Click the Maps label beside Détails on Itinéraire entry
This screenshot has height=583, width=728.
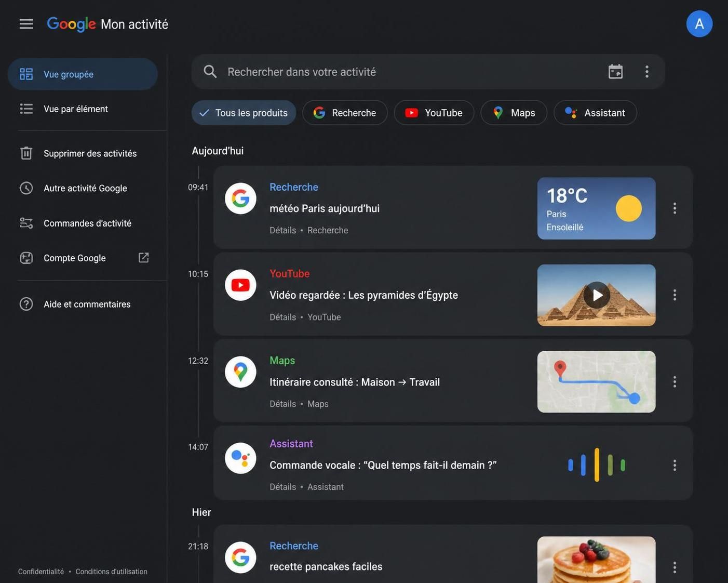tap(318, 404)
